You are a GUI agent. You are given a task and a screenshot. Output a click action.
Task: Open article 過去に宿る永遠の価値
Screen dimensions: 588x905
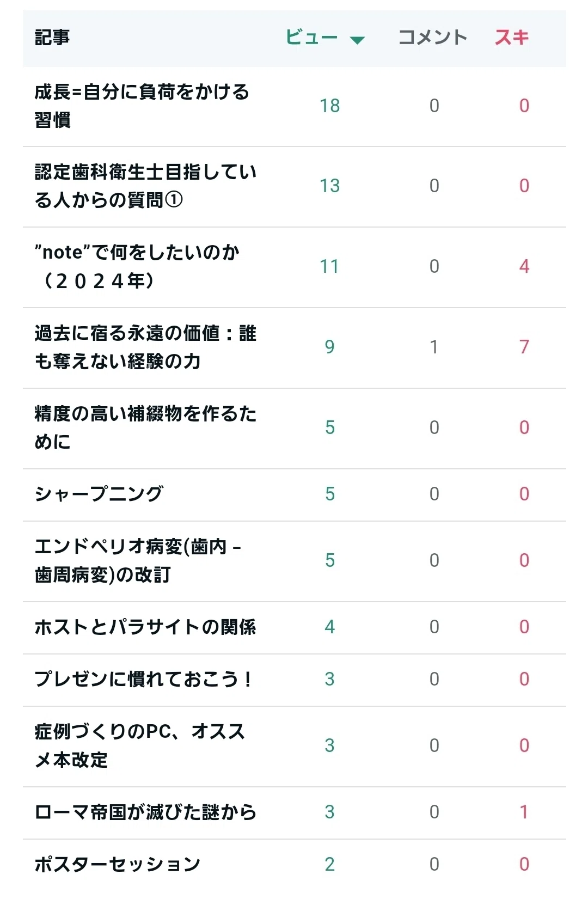pyautogui.click(x=145, y=347)
